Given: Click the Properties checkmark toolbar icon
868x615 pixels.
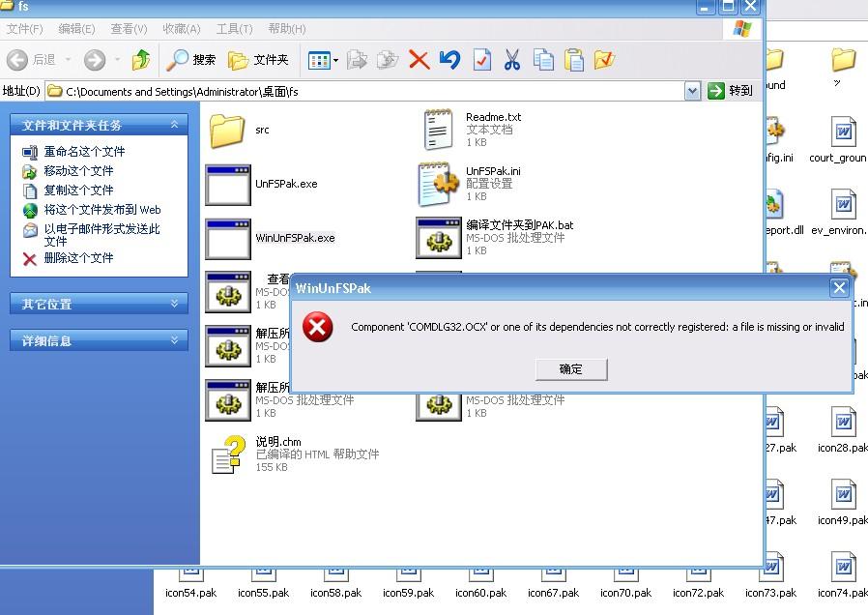Looking at the screenshot, I should pyautogui.click(x=481, y=60).
